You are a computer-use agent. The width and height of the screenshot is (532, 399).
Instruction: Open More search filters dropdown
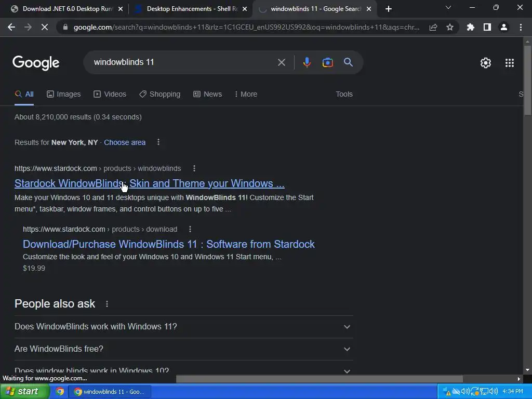click(x=246, y=94)
